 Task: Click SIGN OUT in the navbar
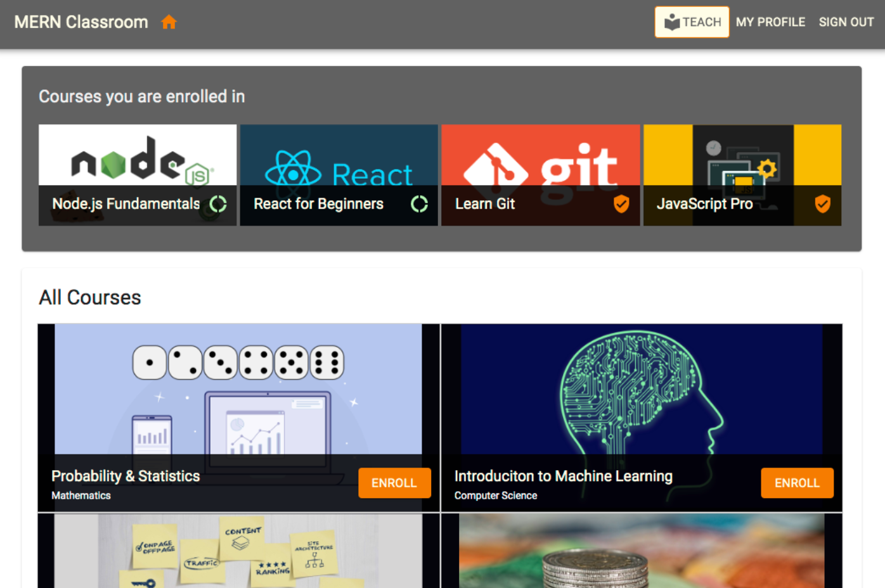coord(846,22)
